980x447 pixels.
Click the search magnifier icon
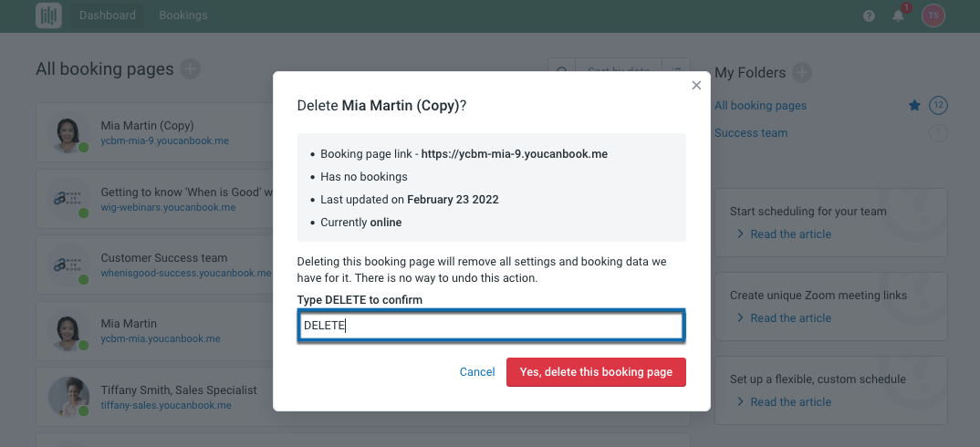(562, 71)
